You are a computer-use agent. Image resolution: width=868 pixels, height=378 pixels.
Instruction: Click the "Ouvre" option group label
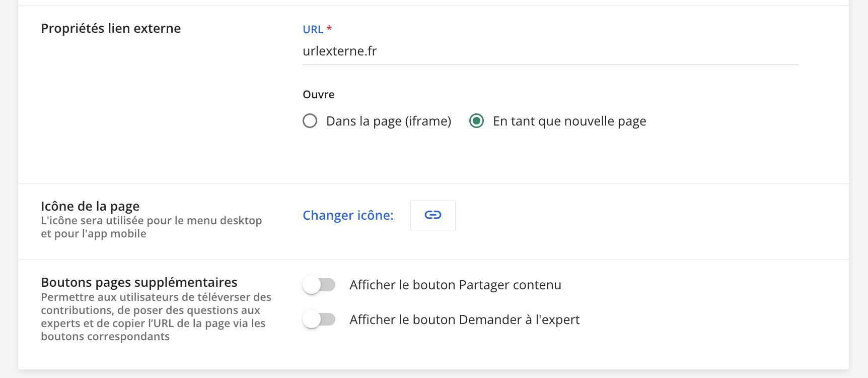coord(318,95)
